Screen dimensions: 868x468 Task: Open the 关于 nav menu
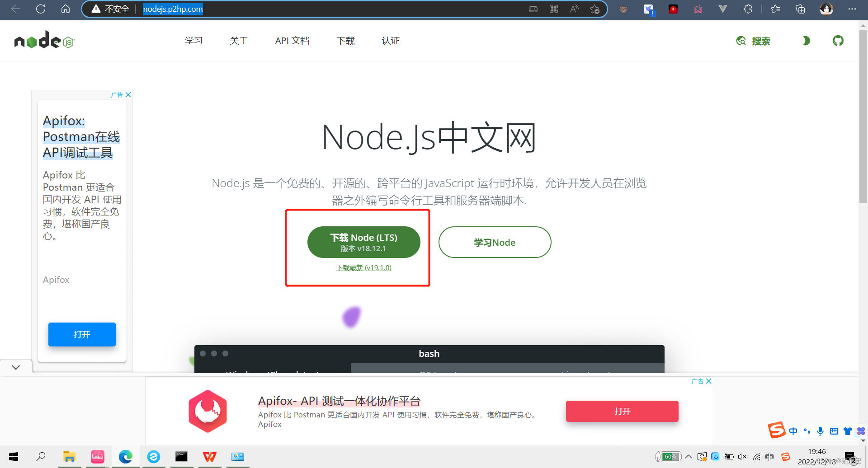[239, 41]
